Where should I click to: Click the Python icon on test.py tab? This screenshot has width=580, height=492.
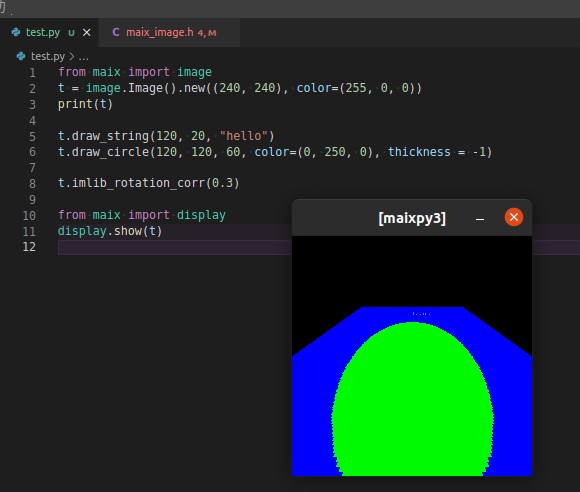[16, 32]
